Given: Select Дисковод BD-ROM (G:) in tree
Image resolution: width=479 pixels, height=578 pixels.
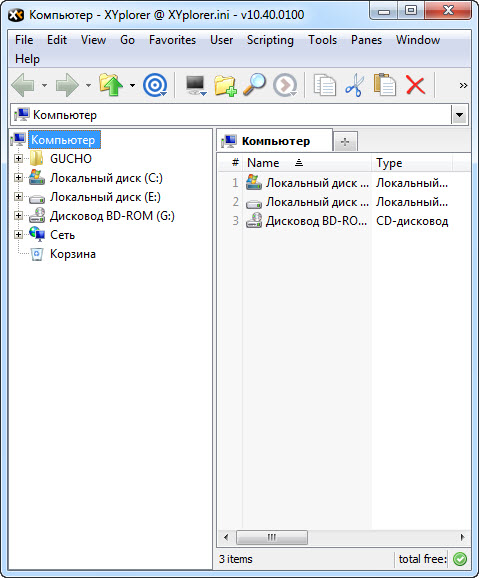Looking at the screenshot, I should (112, 216).
